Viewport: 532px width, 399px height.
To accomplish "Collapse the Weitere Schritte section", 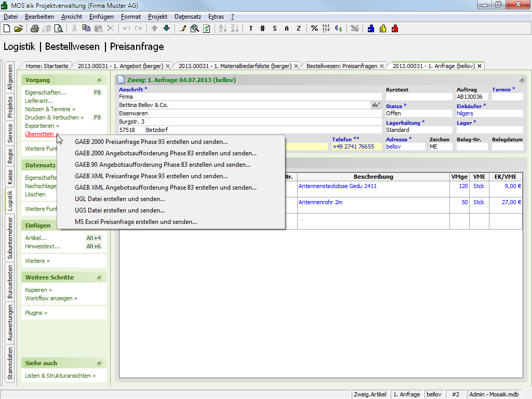I will tap(99, 277).
